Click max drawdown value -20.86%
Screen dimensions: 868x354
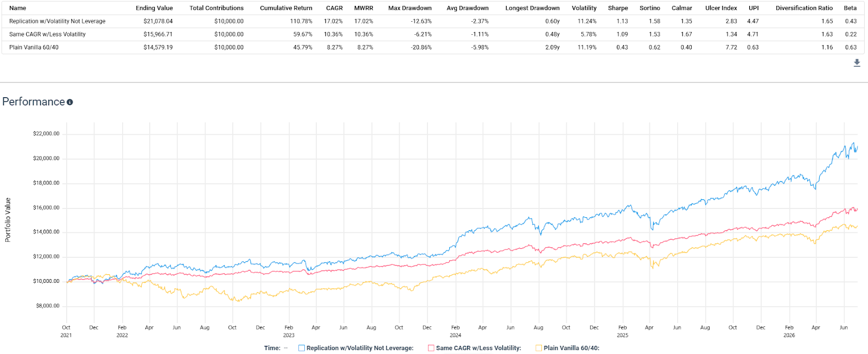tap(421, 47)
